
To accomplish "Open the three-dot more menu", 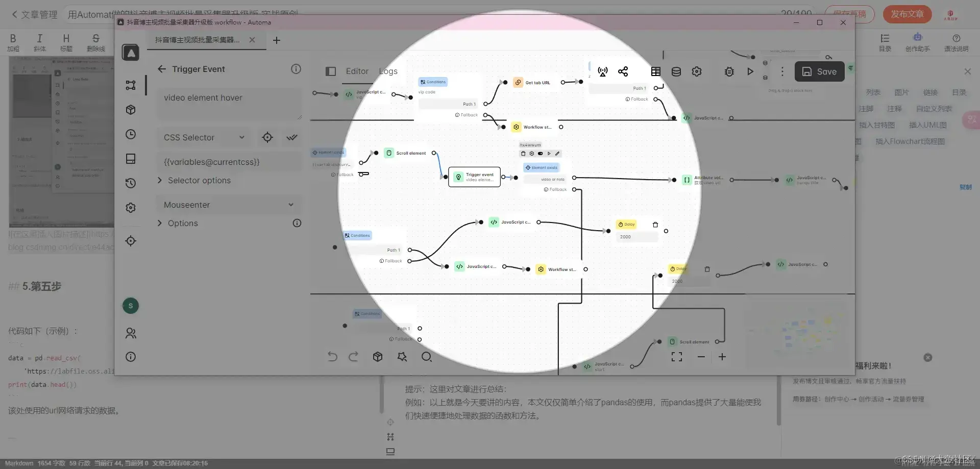I will click(x=782, y=71).
